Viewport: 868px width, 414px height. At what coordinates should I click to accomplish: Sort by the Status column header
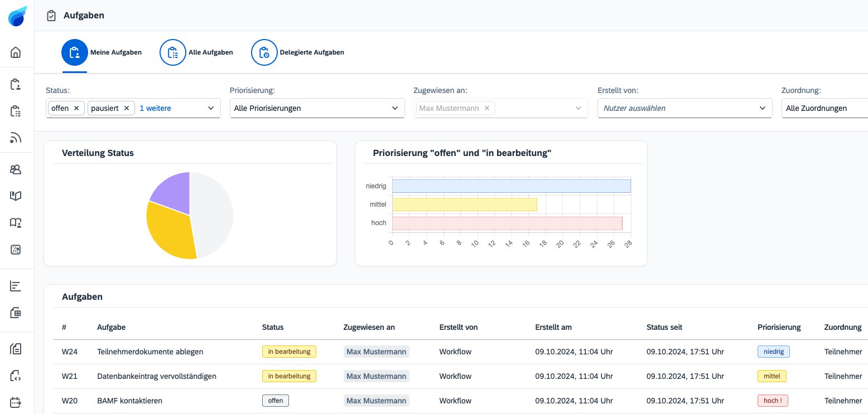pos(273,327)
